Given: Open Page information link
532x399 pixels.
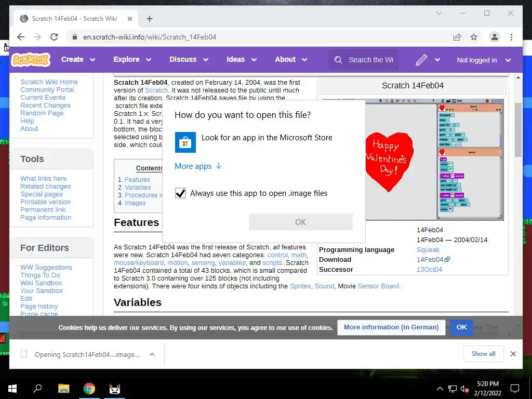Looking at the screenshot, I should tap(46, 218).
